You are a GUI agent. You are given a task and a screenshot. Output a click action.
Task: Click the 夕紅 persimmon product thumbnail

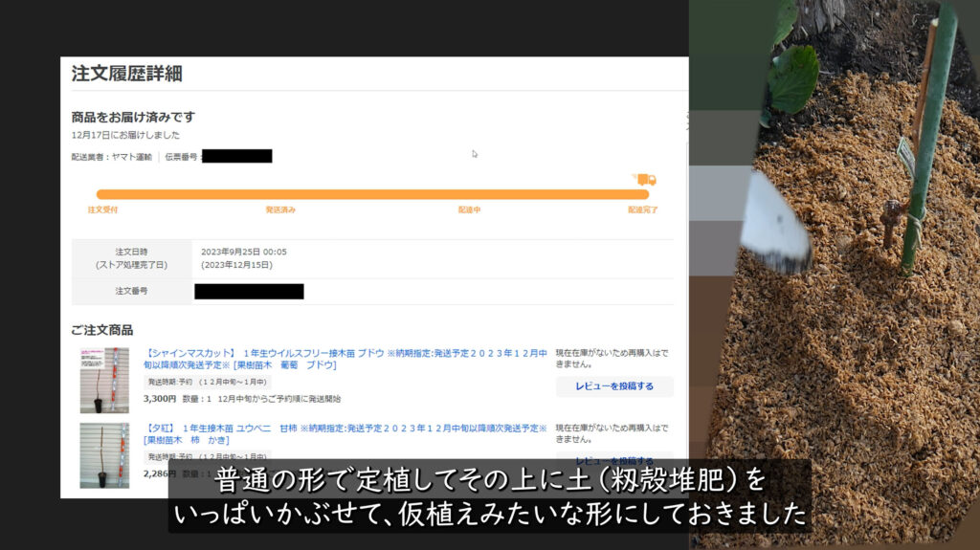(104, 454)
